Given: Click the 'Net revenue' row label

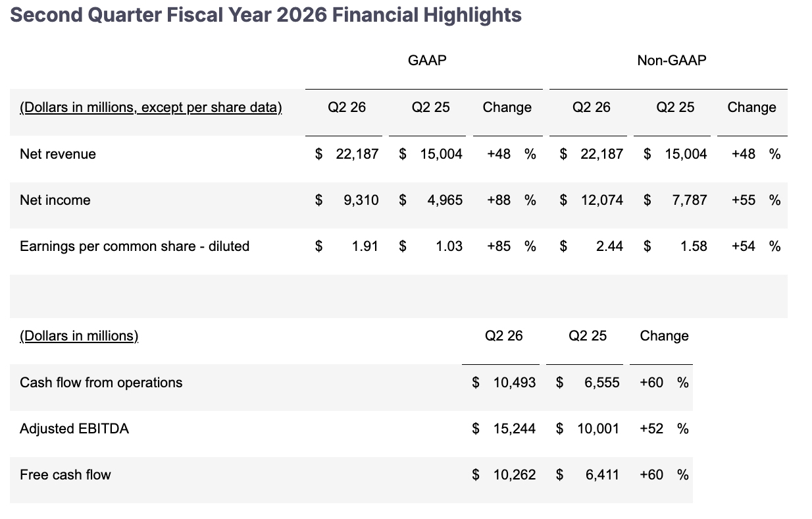Looking at the screenshot, I should coord(58,154).
